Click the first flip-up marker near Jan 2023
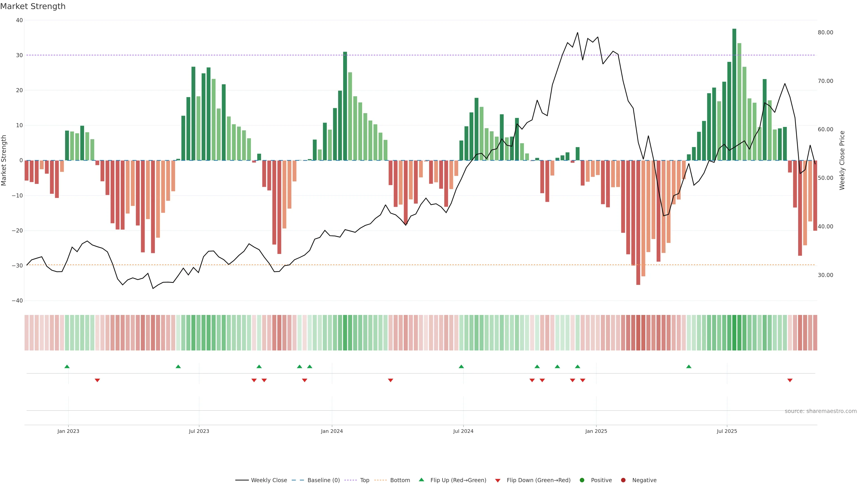Image resolution: width=868 pixels, height=488 pixels. pos(67,366)
